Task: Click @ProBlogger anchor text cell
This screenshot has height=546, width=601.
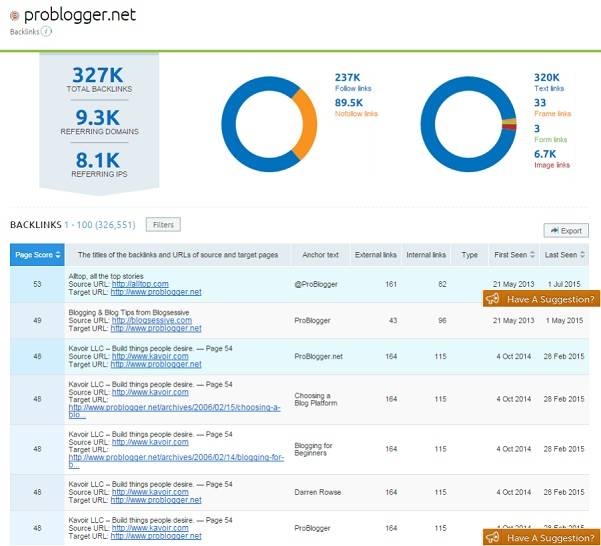Action: (316, 284)
